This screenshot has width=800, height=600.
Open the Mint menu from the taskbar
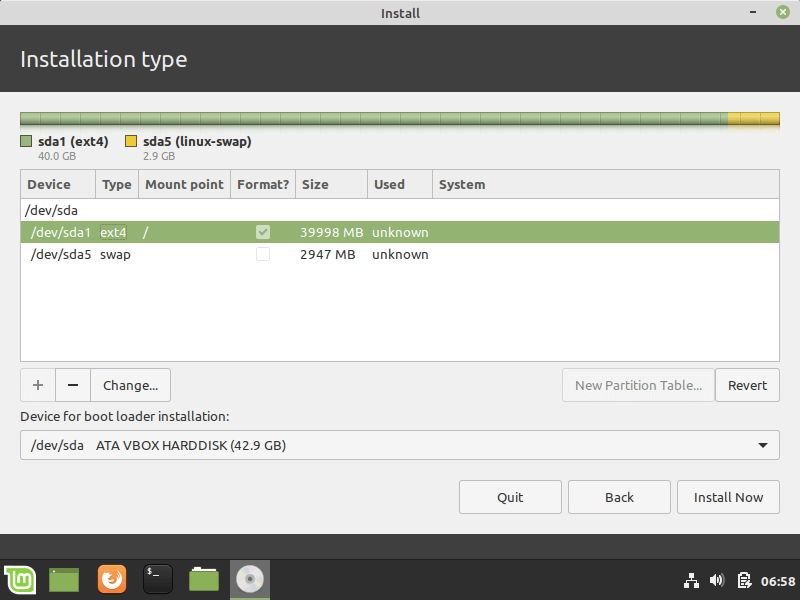[20, 580]
